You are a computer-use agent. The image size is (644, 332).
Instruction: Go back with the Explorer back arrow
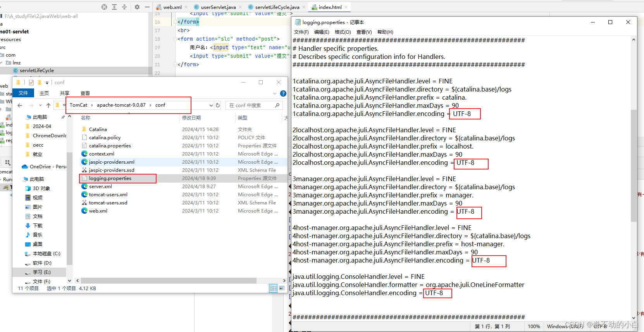pos(20,105)
